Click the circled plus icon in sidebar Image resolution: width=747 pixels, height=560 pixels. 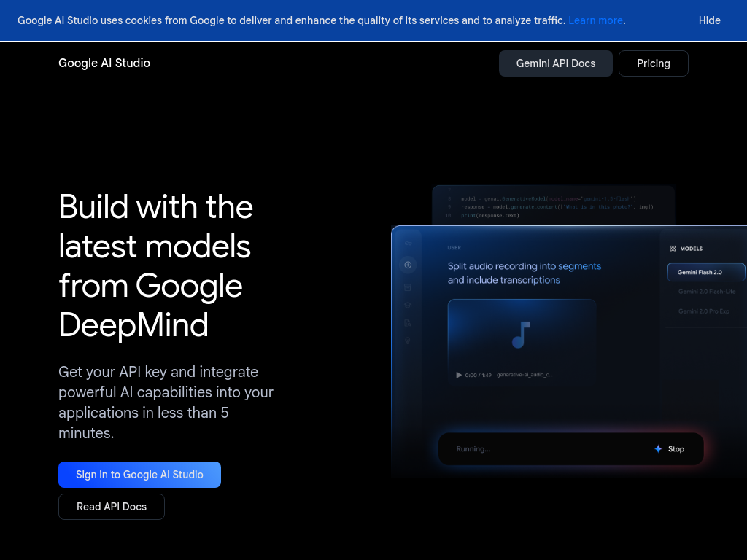pyautogui.click(x=409, y=265)
